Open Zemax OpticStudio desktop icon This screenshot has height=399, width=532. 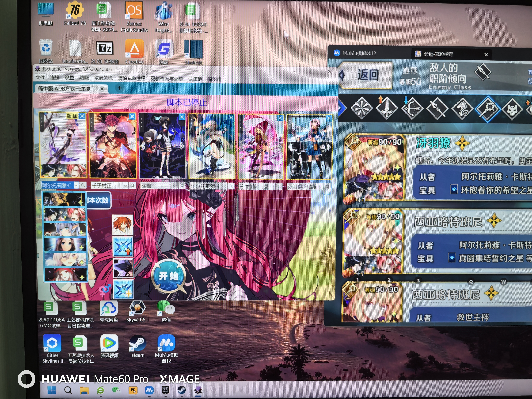click(x=134, y=16)
